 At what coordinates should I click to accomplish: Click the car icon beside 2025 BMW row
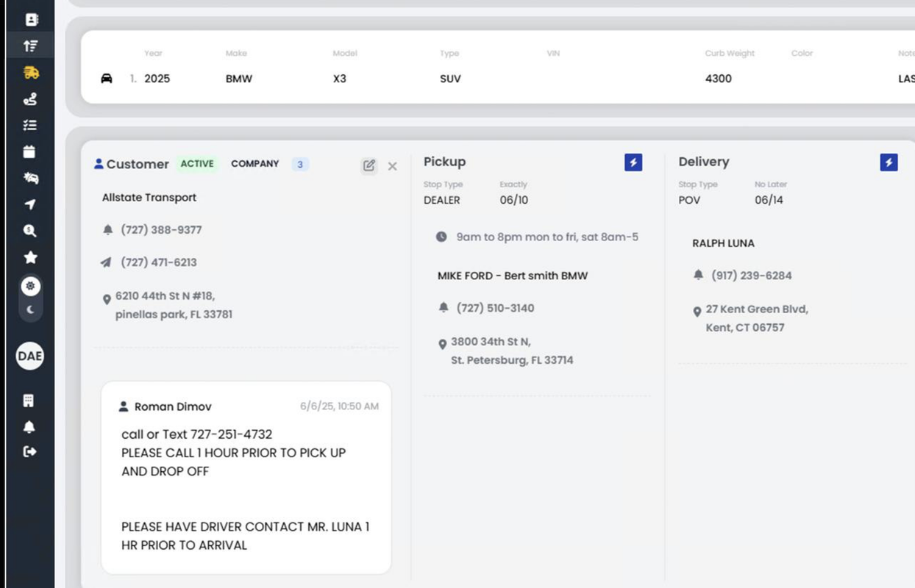[x=107, y=79]
